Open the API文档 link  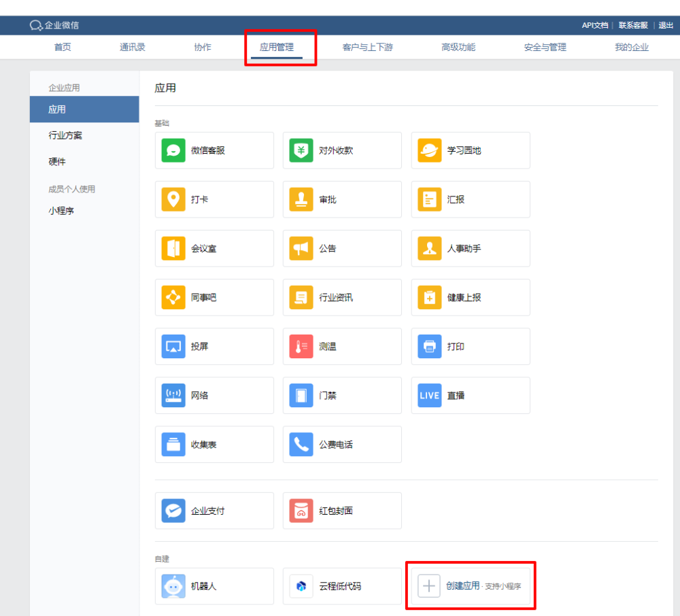594,25
